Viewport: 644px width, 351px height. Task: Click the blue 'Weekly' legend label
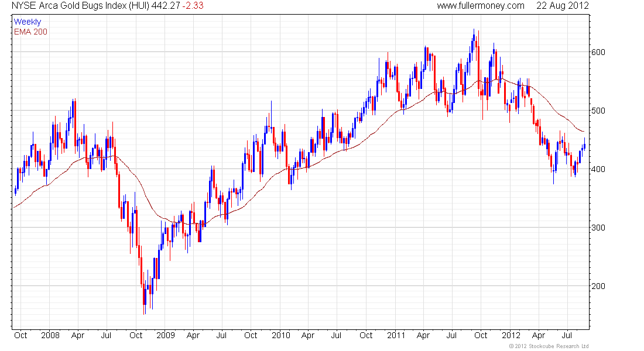(28, 22)
